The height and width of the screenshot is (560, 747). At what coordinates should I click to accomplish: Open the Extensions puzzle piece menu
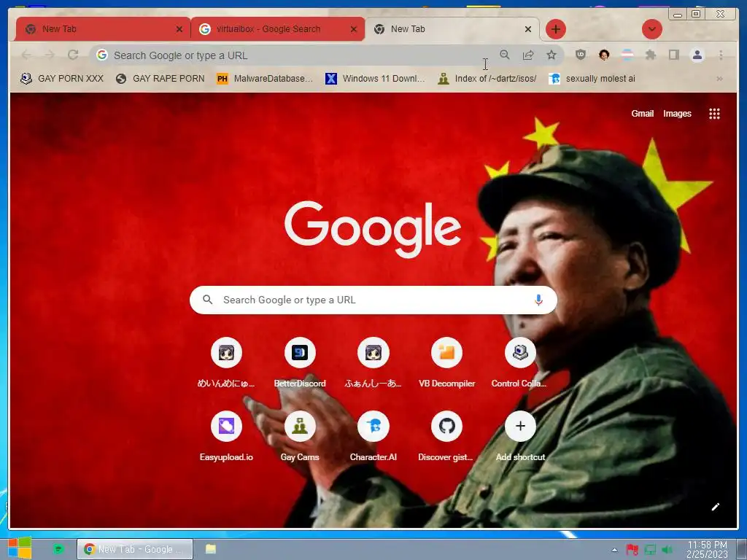click(650, 55)
